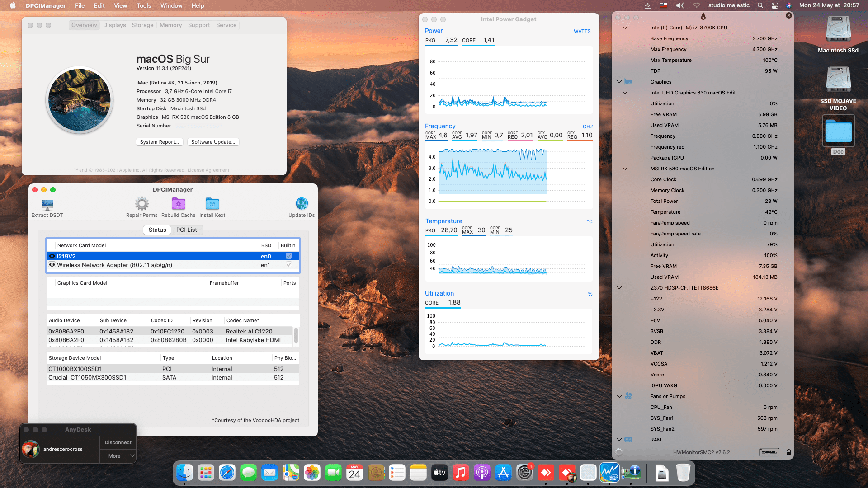Select the CT1000BX100SSD1 storage row
The image size is (868, 488).
coord(173,369)
